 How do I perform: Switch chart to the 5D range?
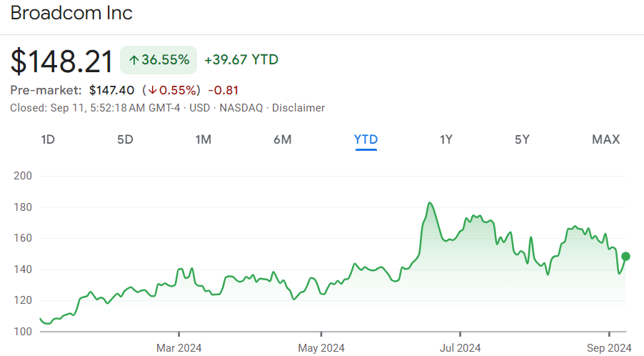[x=125, y=140]
